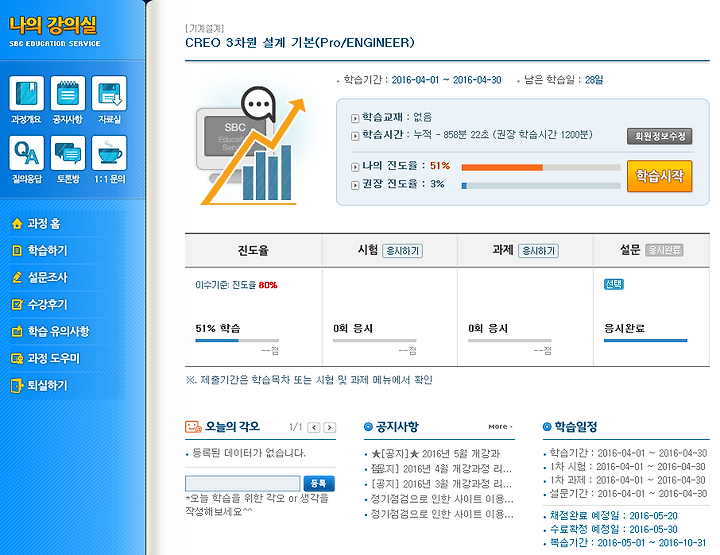Image resolution: width=720 pixels, height=555 pixels.
Task: Click the SBC chart illustration image
Action: [x=251, y=146]
